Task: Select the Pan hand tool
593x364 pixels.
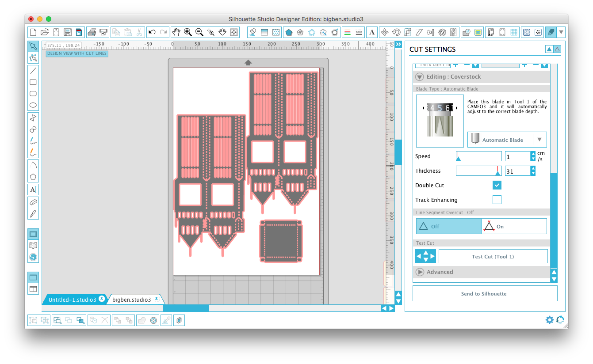Action: pyautogui.click(x=176, y=32)
